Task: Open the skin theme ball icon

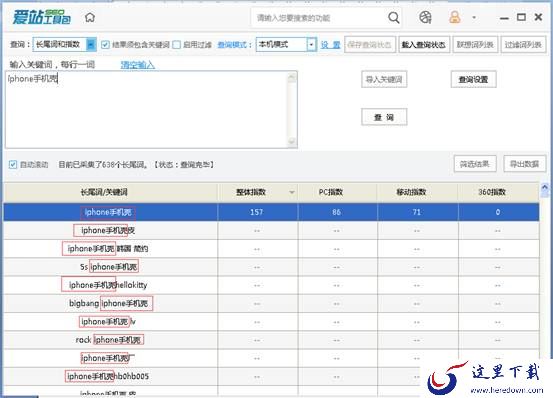Action: (x=425, y=17)
